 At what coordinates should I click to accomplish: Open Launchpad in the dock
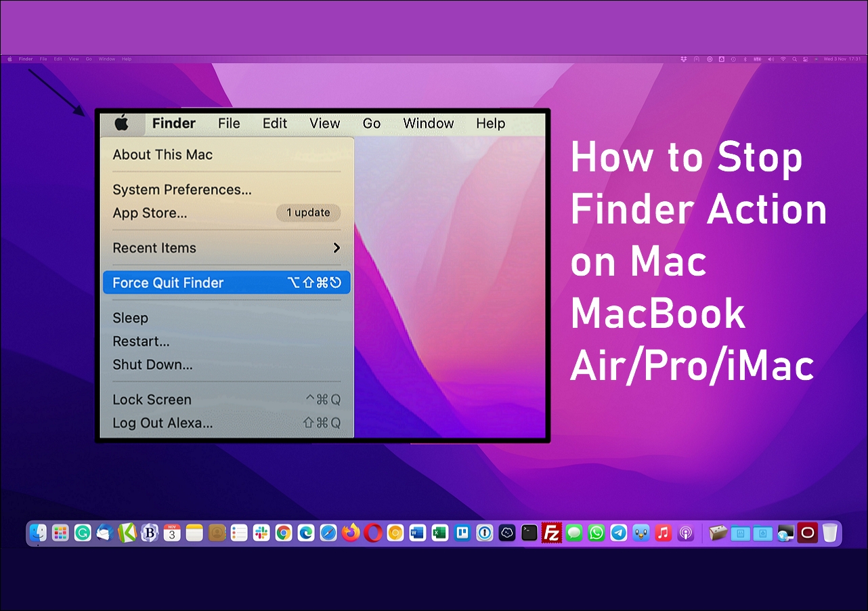click(60, 533)
